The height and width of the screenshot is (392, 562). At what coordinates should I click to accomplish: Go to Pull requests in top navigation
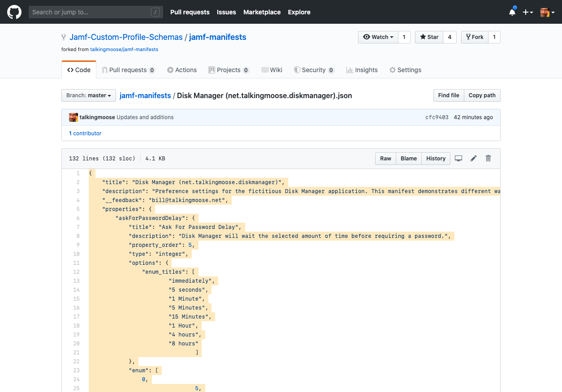(190, 12)
